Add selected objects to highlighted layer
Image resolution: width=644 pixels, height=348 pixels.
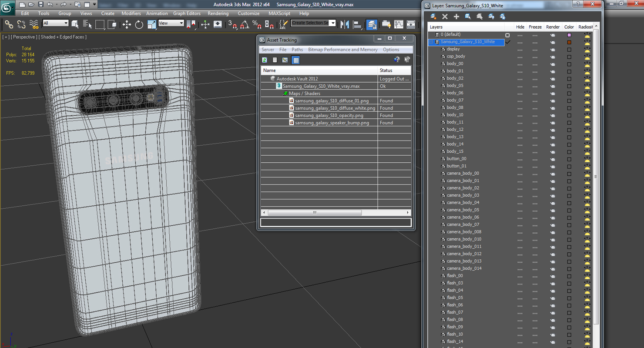456,17
